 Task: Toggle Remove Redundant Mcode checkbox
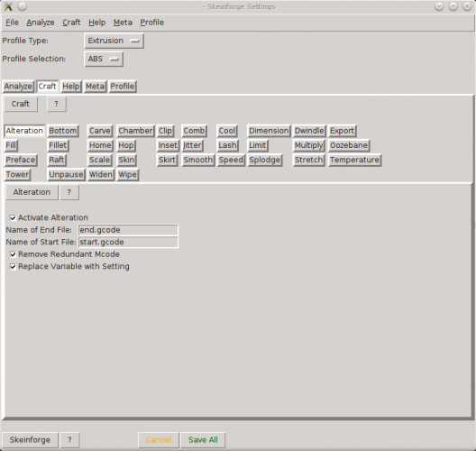coord(13,254)
